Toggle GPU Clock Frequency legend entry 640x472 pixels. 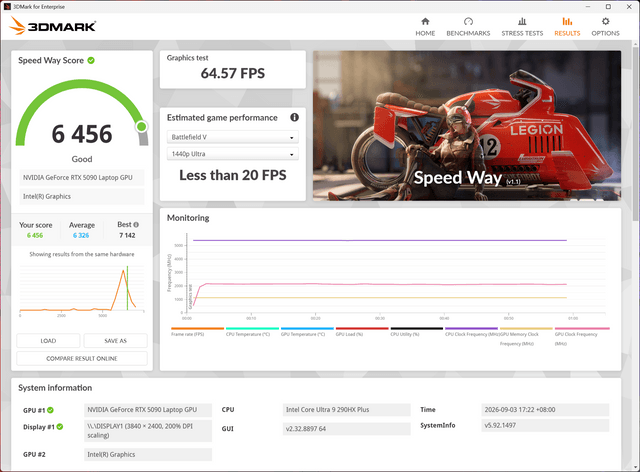coord(582,336)
